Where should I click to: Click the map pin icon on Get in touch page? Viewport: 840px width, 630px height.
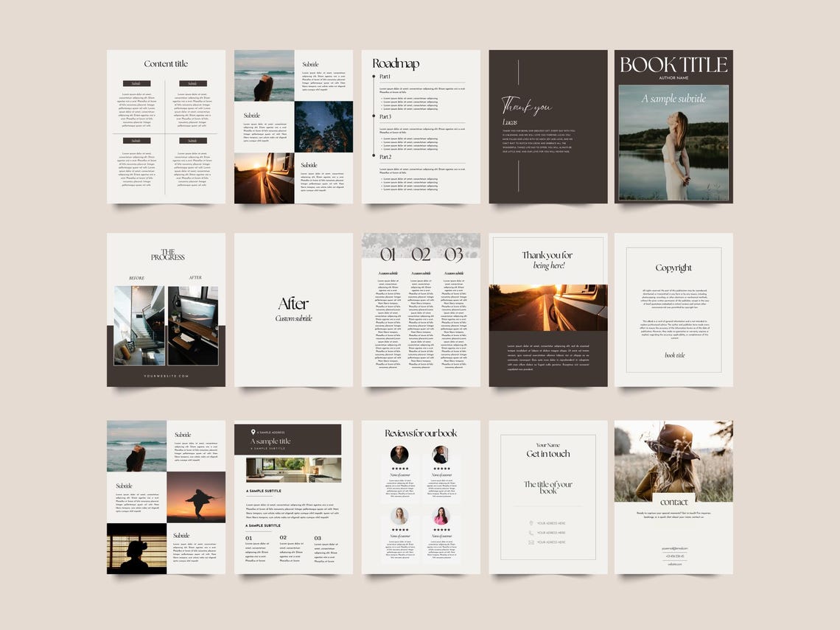[x=531, y=523]
